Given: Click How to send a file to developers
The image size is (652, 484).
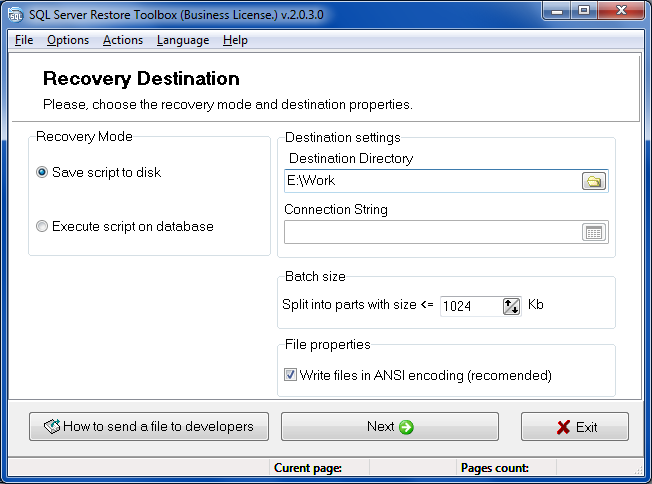Looking at the screenshot, I should (x=149, y=427).
